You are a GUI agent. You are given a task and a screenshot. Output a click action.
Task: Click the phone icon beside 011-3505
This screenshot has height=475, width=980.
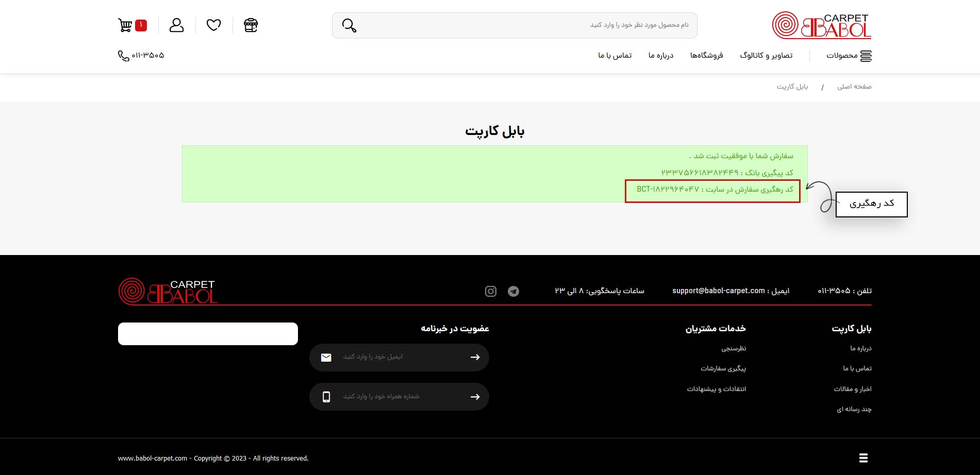pyautogui.click(x=123, y=56)
